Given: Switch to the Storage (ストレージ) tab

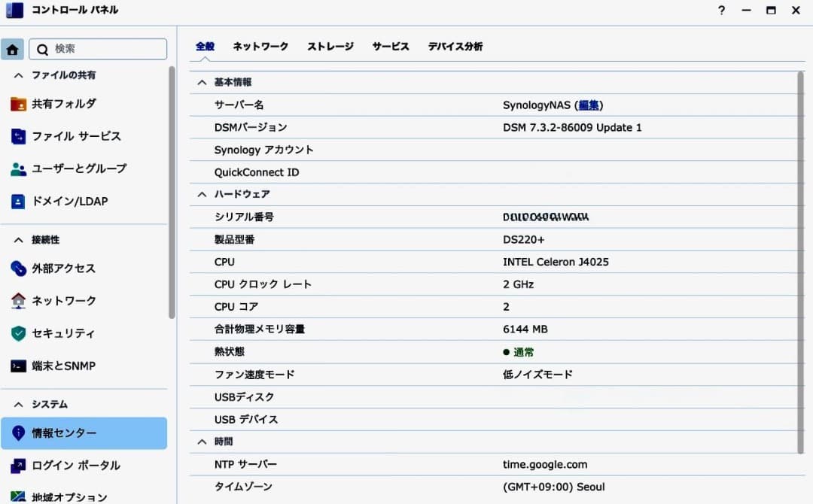Looking at the screenshot, I should point(330,47).
